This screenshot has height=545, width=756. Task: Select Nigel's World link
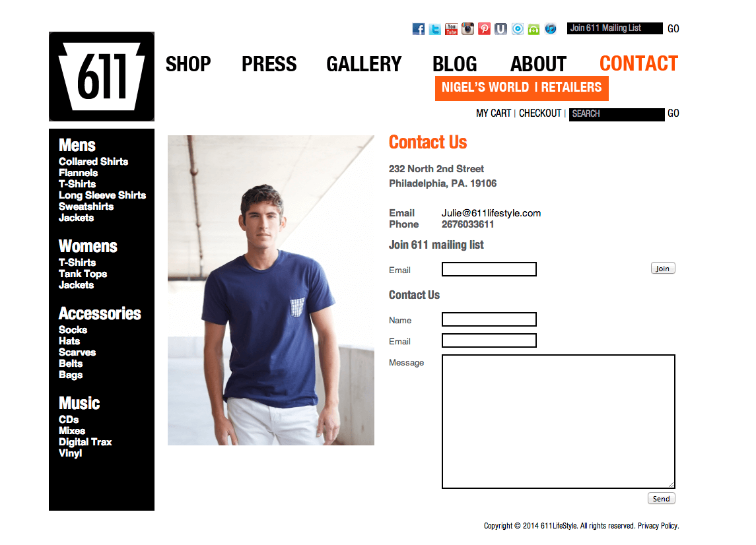[x=485, y=87]
